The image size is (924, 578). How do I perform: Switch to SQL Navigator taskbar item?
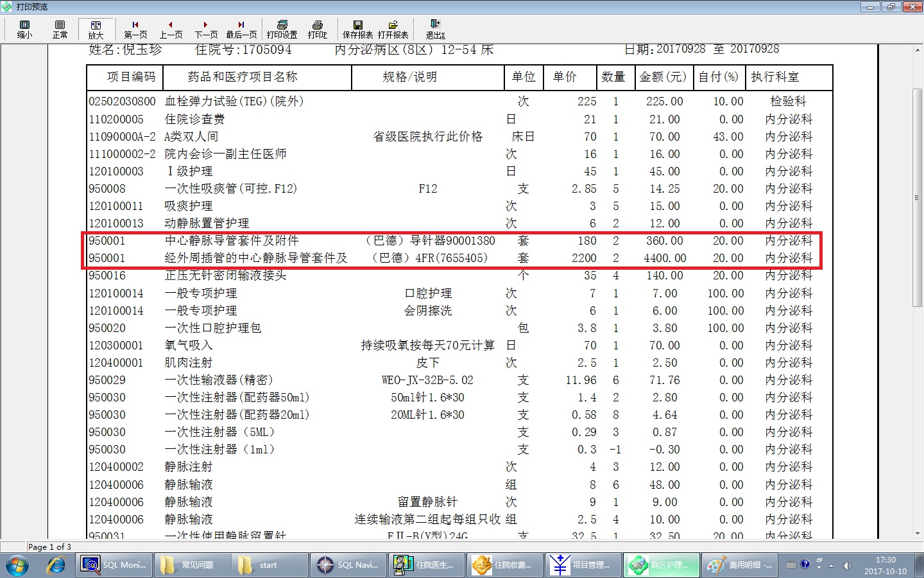pyautogui.click(x=350, y=565)
